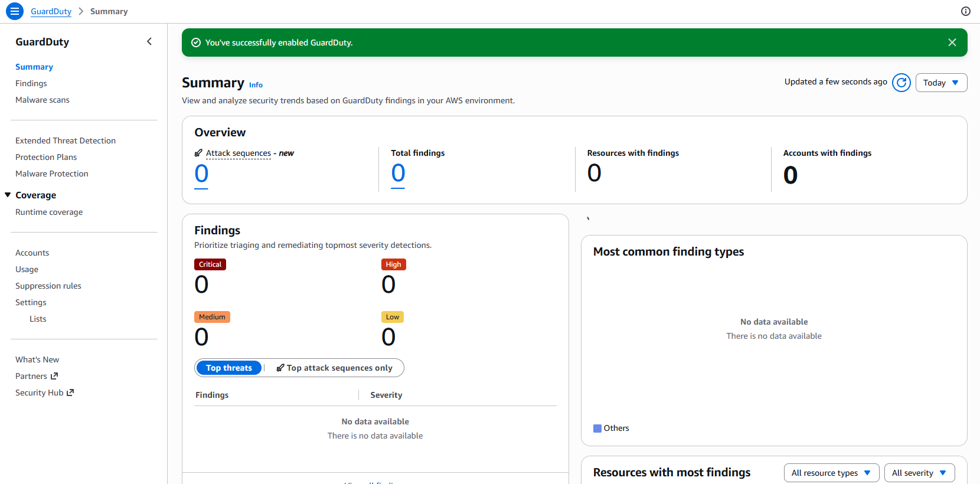The image size is (980, 484).
Task: Click the Others legend color swatch
Action: [597, 429]
